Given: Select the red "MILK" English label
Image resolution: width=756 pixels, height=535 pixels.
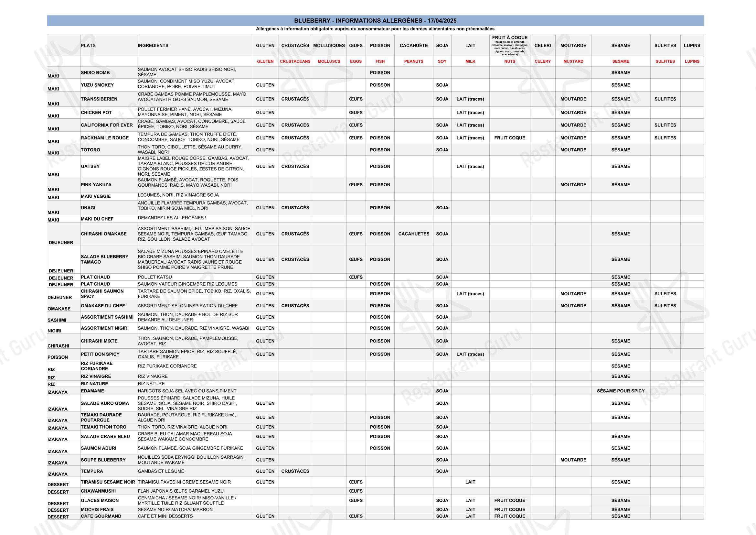Looking at the screenshot, I should [470, 61].
